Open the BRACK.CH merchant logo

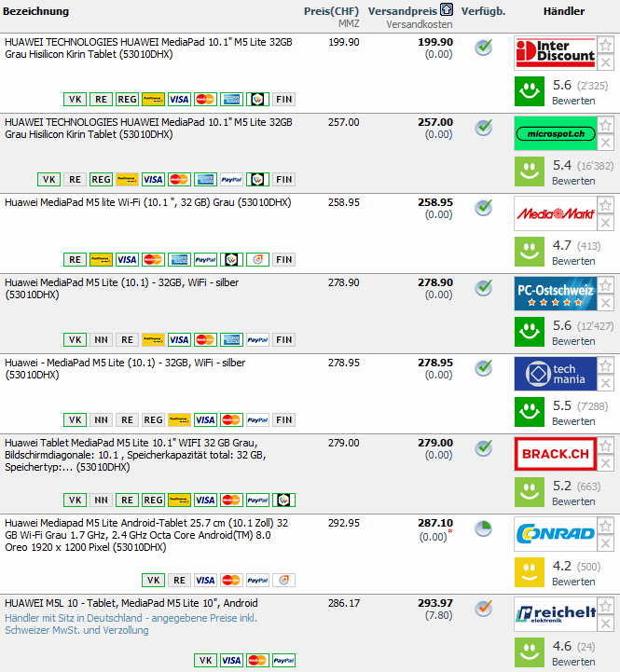point(555,455)
